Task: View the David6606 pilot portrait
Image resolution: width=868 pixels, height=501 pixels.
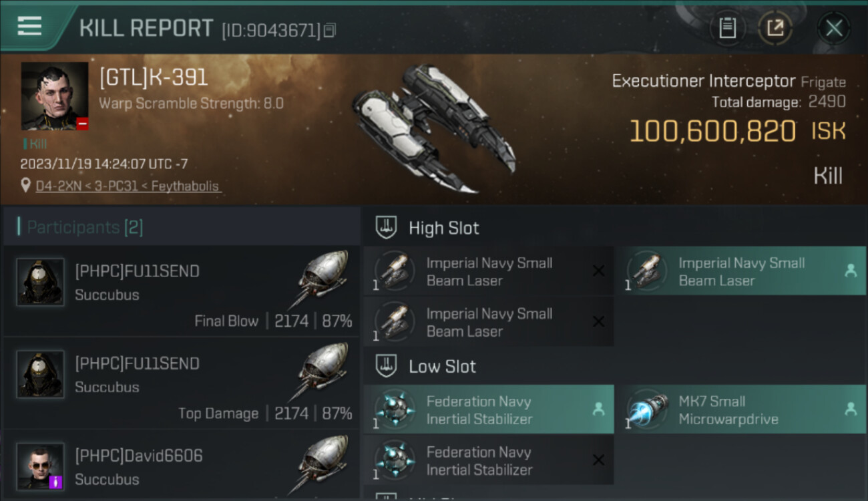Action: tap(40, 466)
